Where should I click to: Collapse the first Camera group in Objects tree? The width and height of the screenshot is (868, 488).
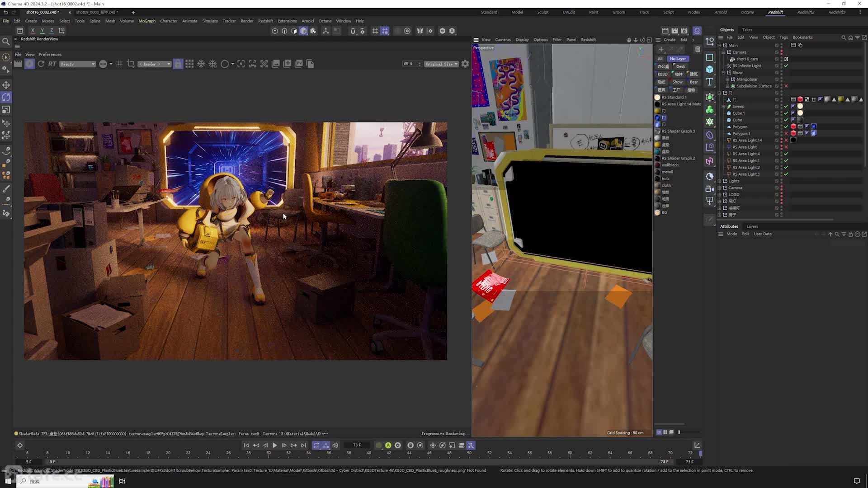tap(723, 52)
